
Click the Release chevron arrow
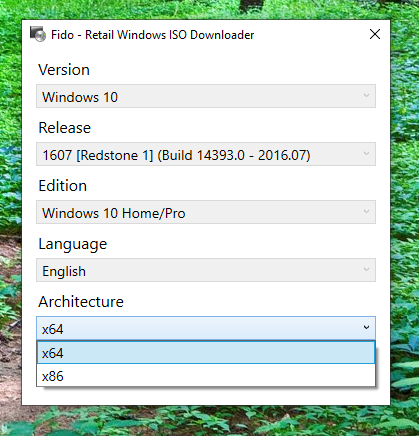click(366, 154)
